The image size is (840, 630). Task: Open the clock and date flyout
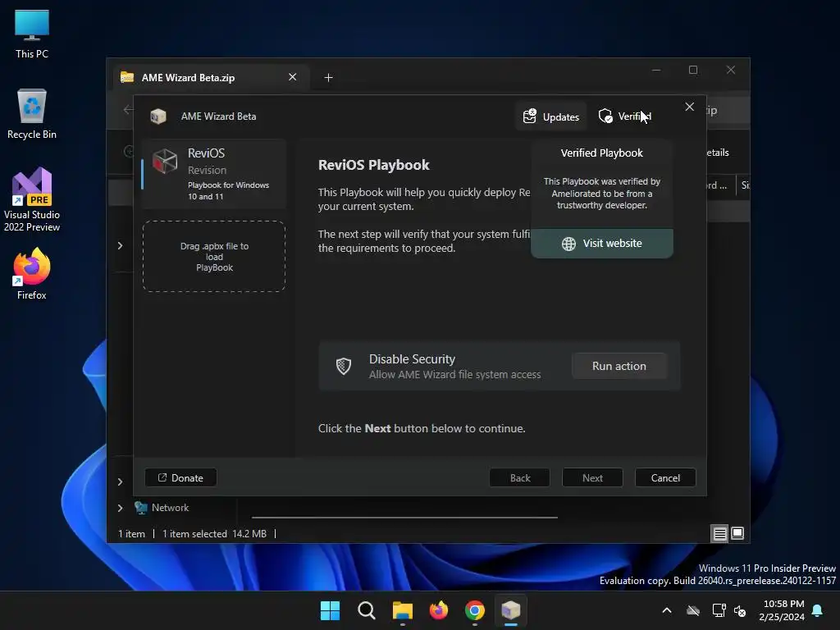point(782,610)
